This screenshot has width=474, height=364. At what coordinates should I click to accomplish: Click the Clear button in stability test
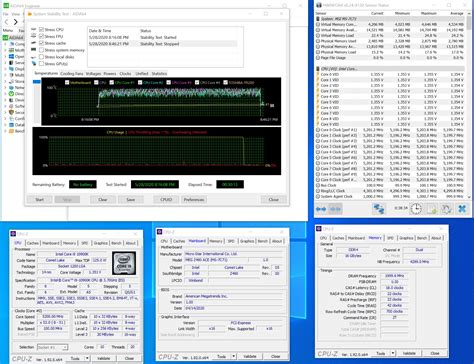pos(103,200)
